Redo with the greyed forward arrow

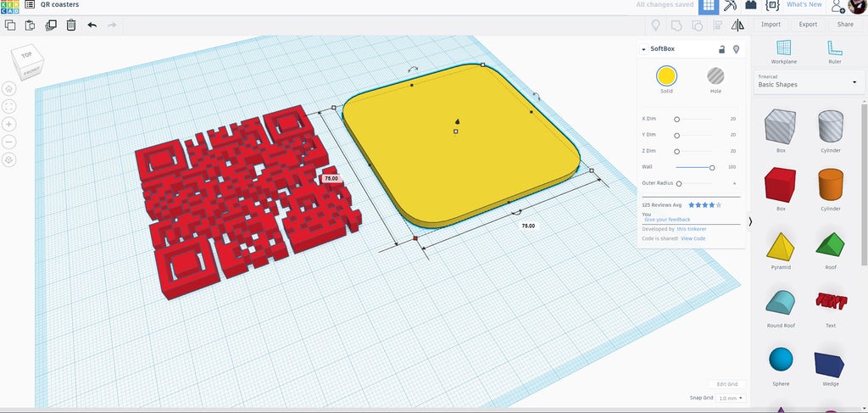tap(112, 25)
